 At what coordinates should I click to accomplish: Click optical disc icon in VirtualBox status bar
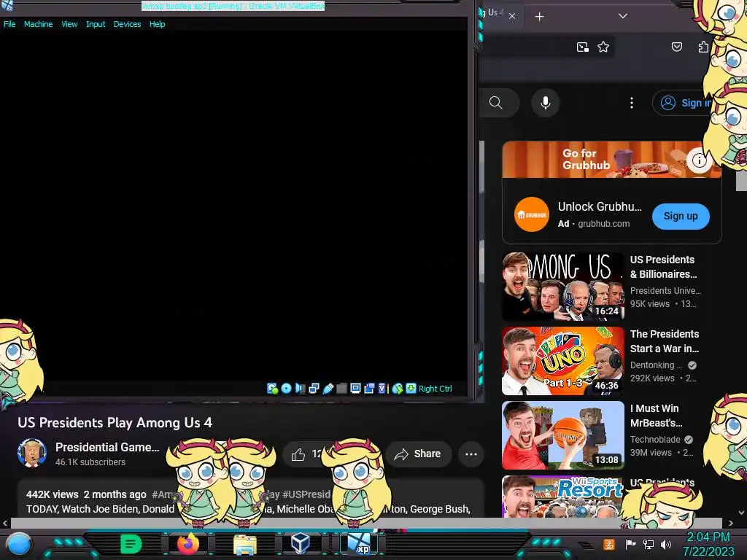tap(286, 389)
